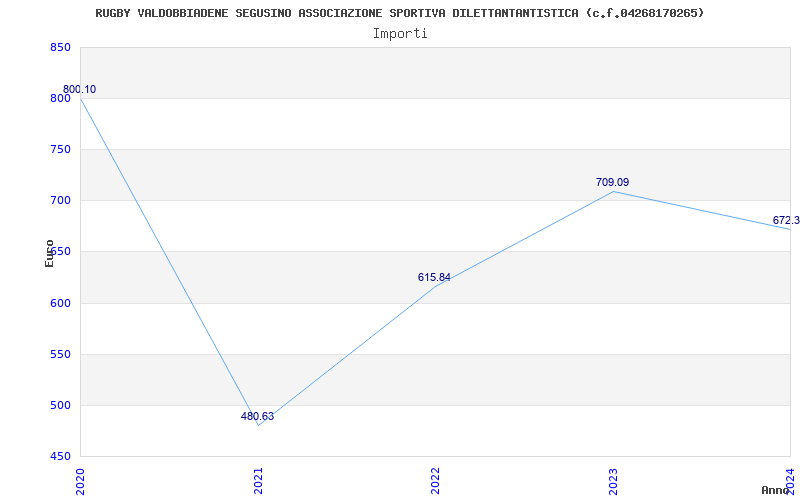Click the chart title RUGBY VALDOBBIADENE SEGUSINO

click(x=399, y=13)
